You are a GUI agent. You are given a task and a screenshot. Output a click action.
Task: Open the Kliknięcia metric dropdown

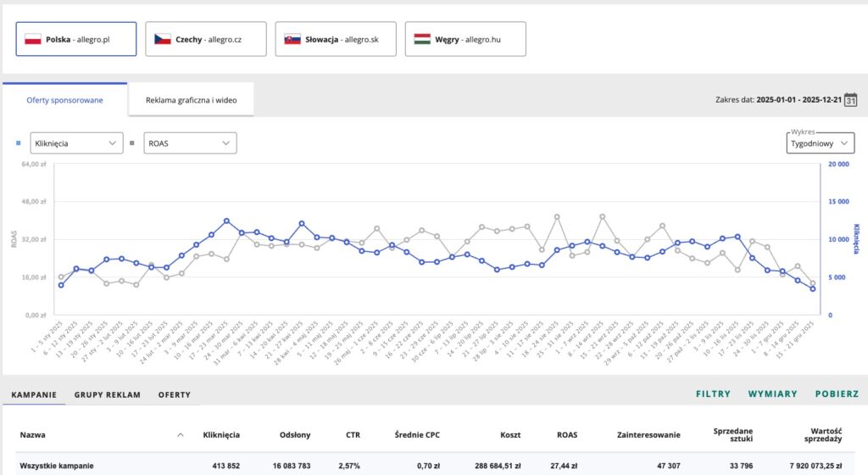(x=76, y=143)
